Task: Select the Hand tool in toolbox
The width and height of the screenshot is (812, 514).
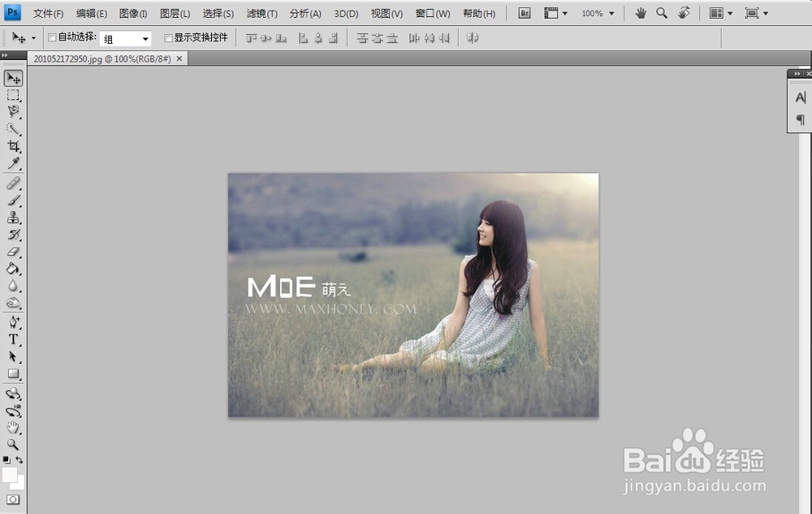Action: (14, 428)
